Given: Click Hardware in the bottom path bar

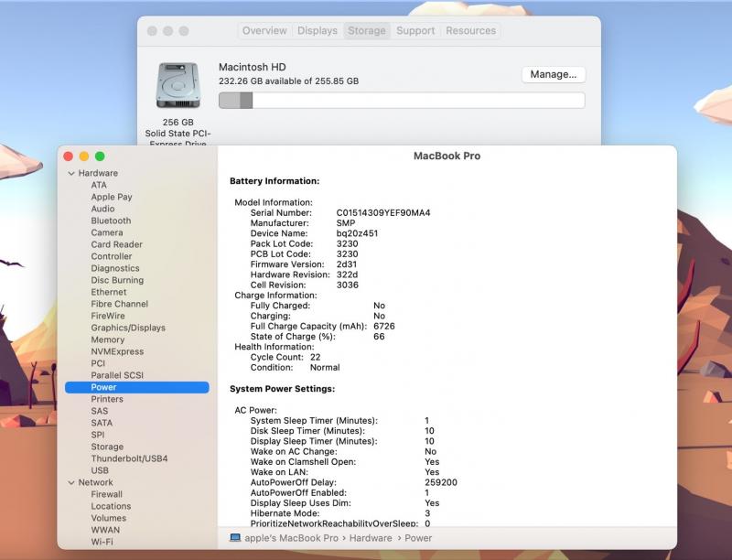Looking at the screenshot, I should [371, 538].
